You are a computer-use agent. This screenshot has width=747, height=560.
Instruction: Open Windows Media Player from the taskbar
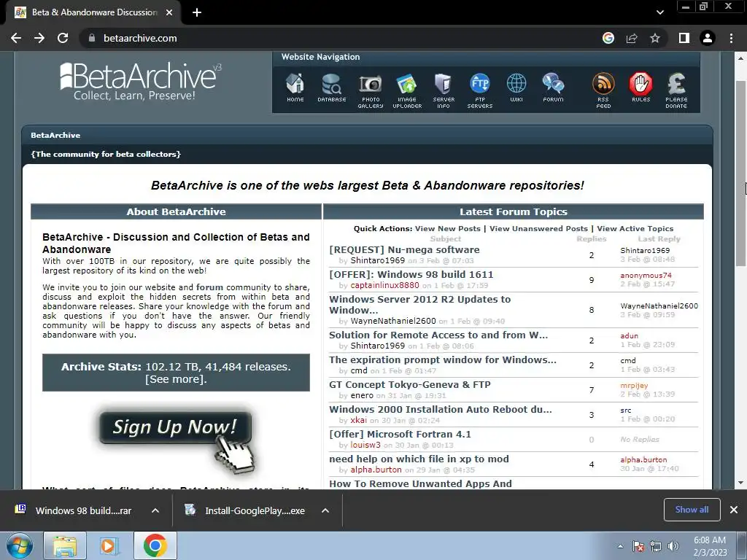[x=108, y=545]
